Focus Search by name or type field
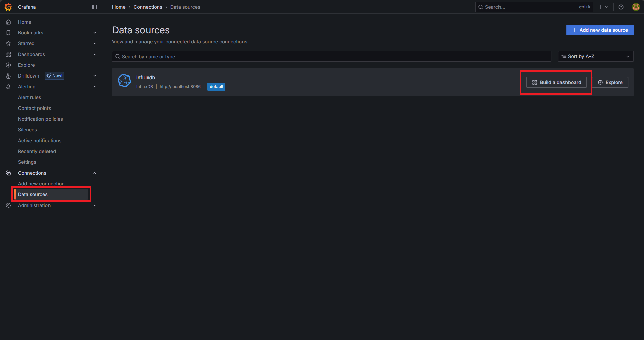The image size is (644, 340). point(331,56)
